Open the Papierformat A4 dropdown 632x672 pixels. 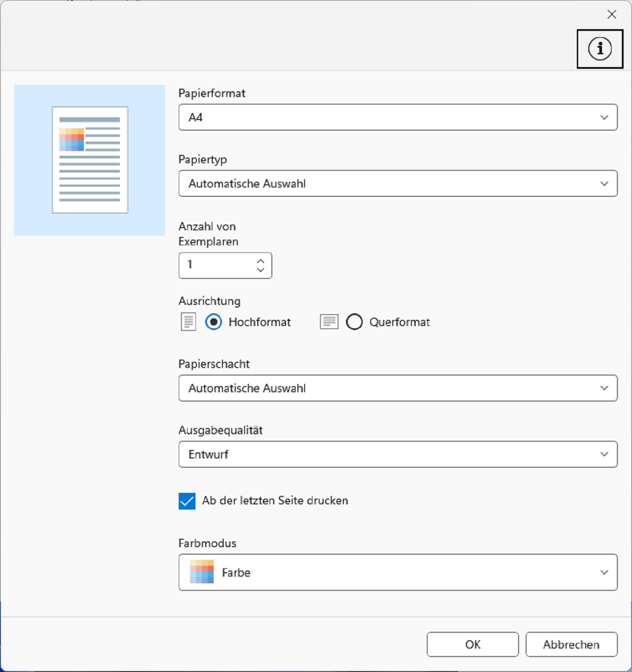click(x=398, y=117)
